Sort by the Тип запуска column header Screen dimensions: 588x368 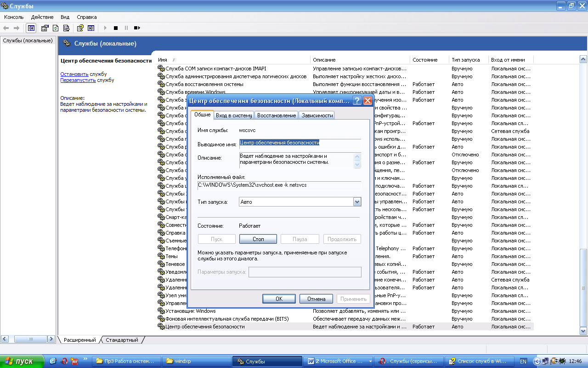pos(469,60)
